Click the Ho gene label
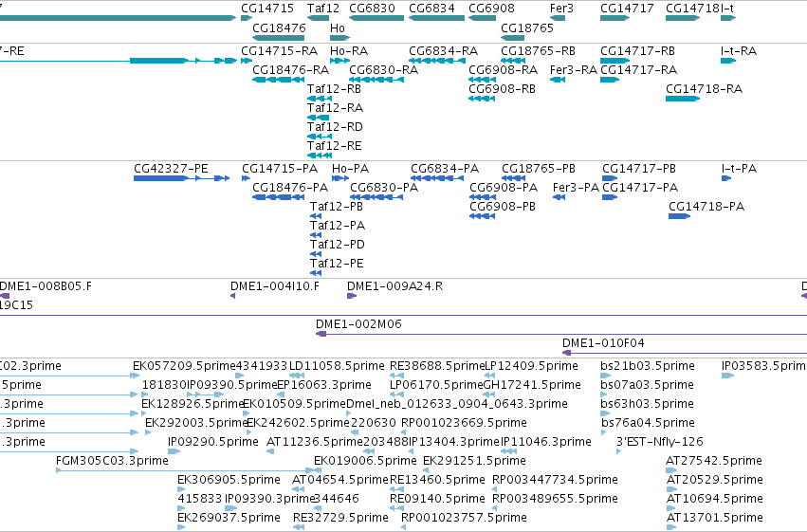This screenshot has height=532, width=807. click(337, 28)
